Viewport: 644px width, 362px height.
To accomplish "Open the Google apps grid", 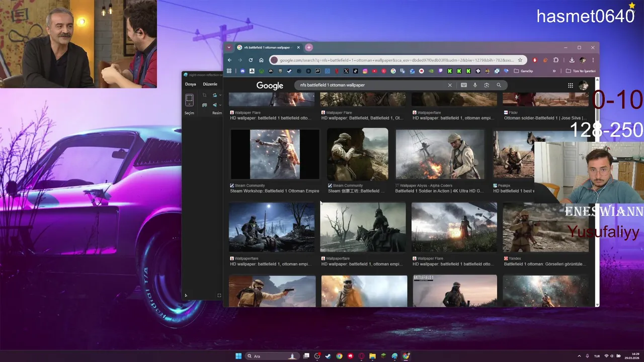I will (x=570, y=85).
